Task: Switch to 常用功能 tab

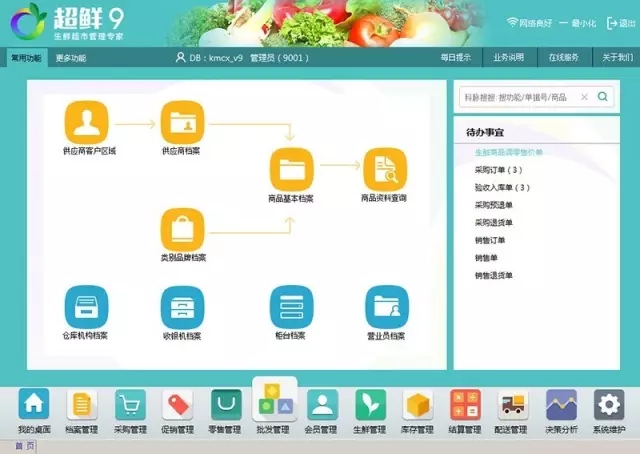Action: pos(26,58)
